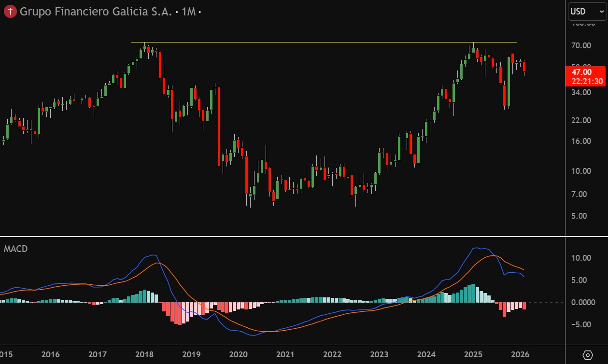The width and height of the screenshot is (608, 364).
Task: Click the 70.00 price scale label
Action: point(581,46)
